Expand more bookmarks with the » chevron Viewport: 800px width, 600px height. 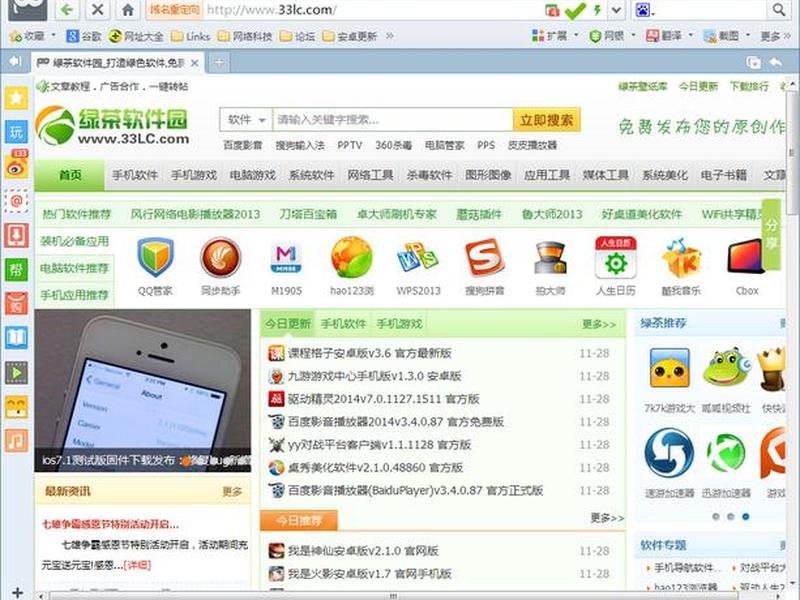[390, 36]
